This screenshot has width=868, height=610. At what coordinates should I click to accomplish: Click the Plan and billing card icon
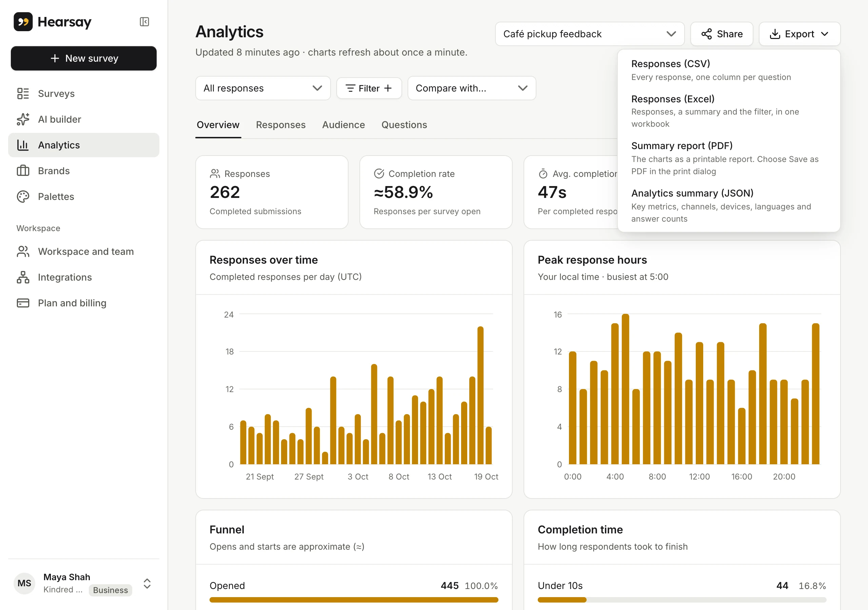(23, 303)
